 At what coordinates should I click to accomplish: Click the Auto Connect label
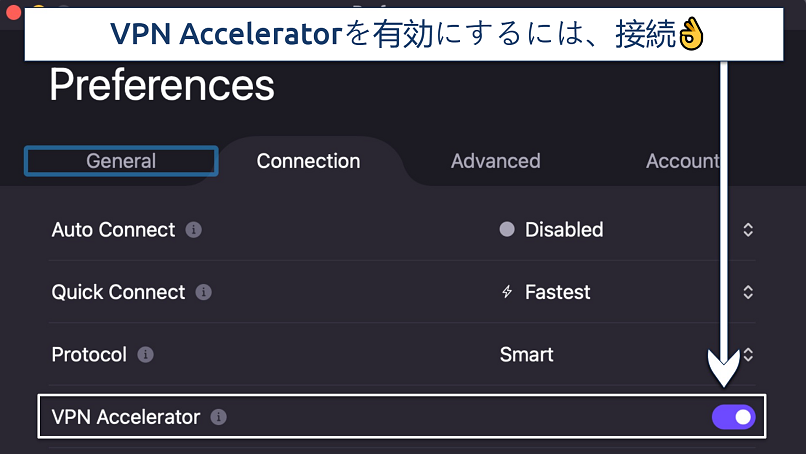coord(113,230)
